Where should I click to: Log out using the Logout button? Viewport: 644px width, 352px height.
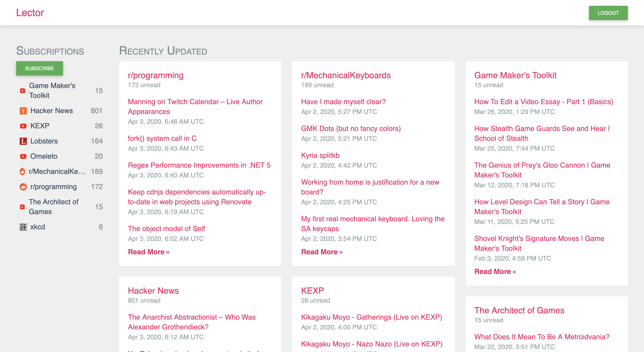[608, 13]
